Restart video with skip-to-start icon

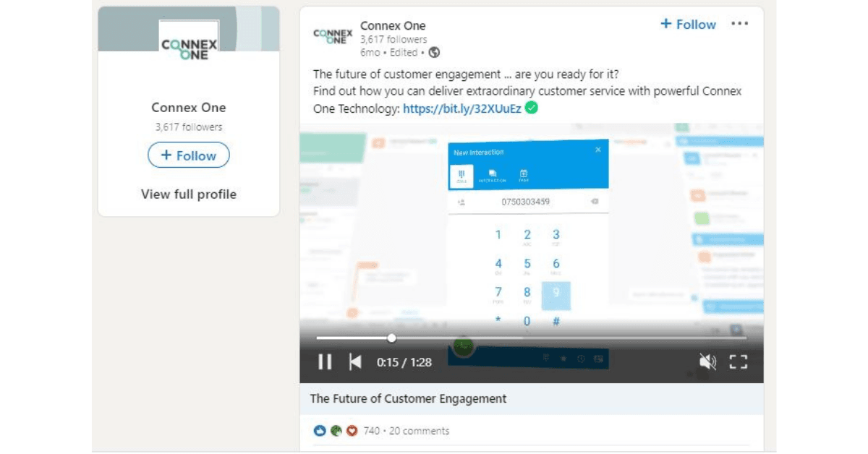click(355, 361)
